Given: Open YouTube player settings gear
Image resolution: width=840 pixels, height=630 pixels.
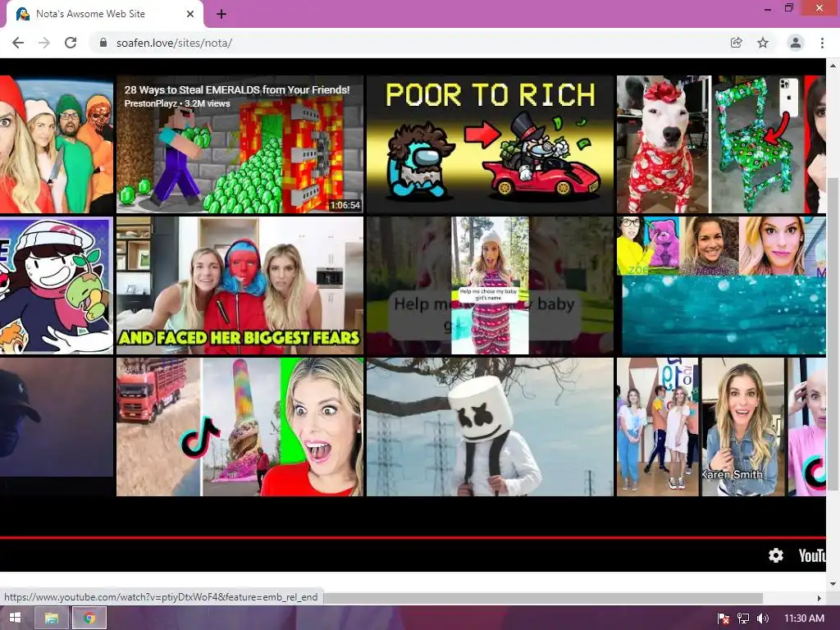Looking at the screenshot, I should tap(776, 555).
